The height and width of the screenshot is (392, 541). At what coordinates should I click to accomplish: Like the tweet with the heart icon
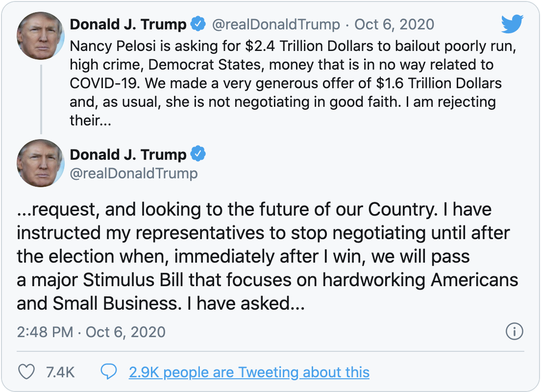point(26,372)
